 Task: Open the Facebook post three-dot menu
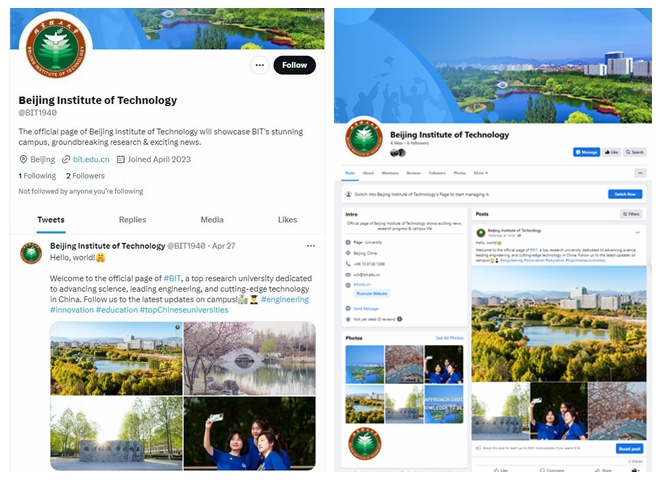point(638,232)
